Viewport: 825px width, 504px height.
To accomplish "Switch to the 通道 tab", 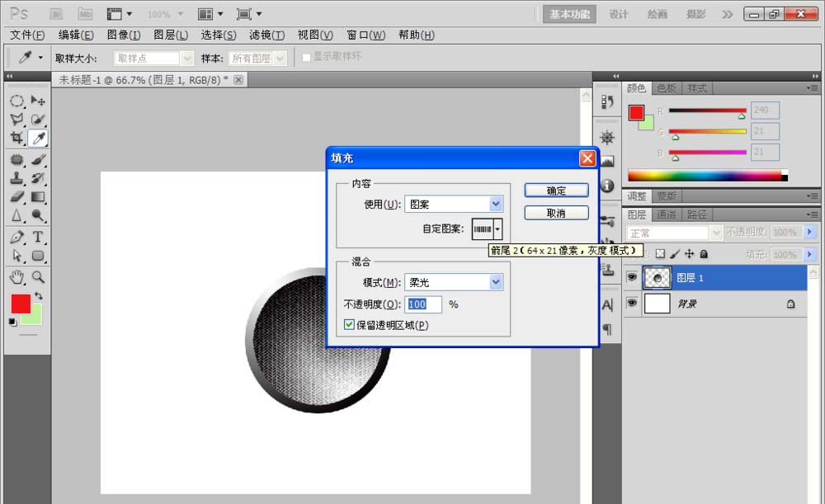I will point(668,214).
